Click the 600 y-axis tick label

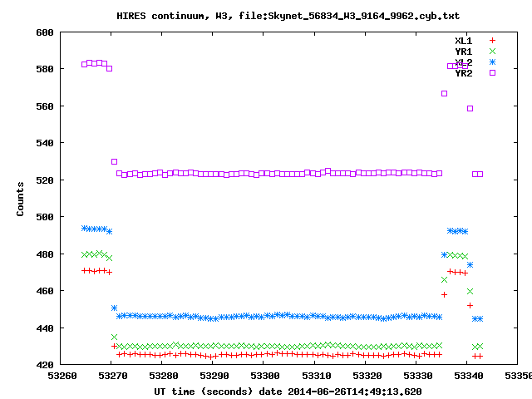(x=45, y=32)
